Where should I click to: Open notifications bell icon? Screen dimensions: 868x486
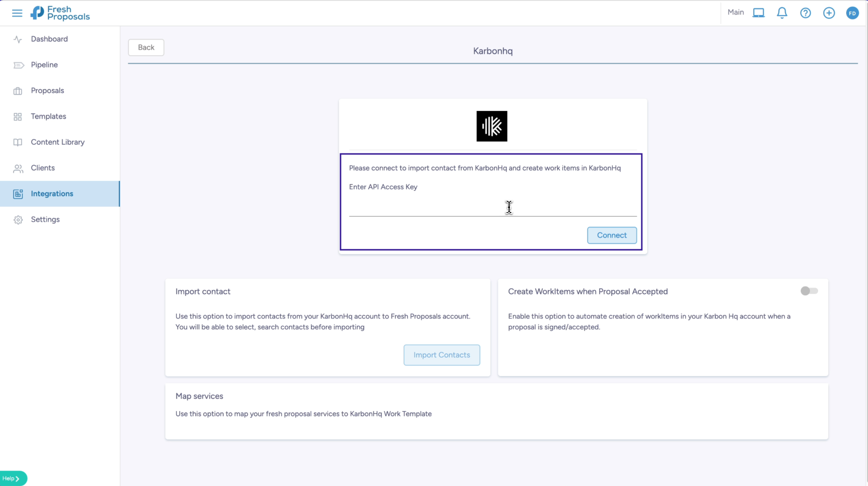click(x=782, y=13)
